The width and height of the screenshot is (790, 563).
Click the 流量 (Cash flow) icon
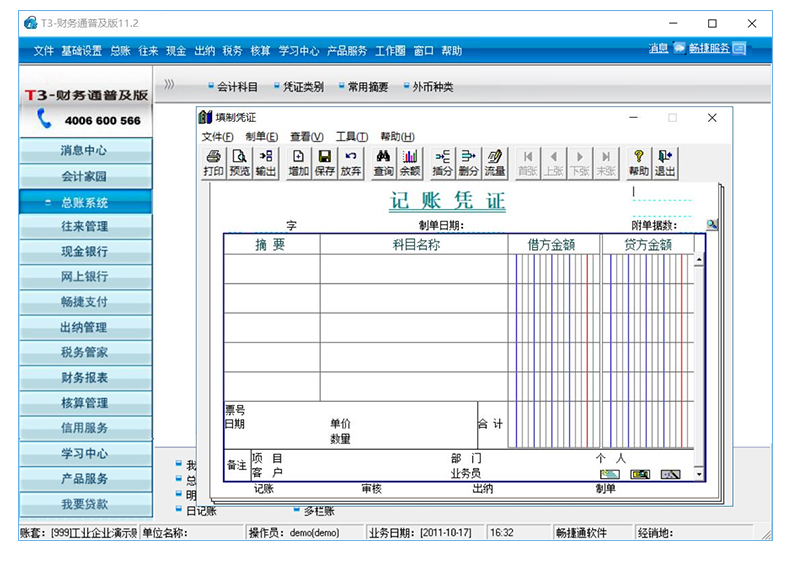494,162
